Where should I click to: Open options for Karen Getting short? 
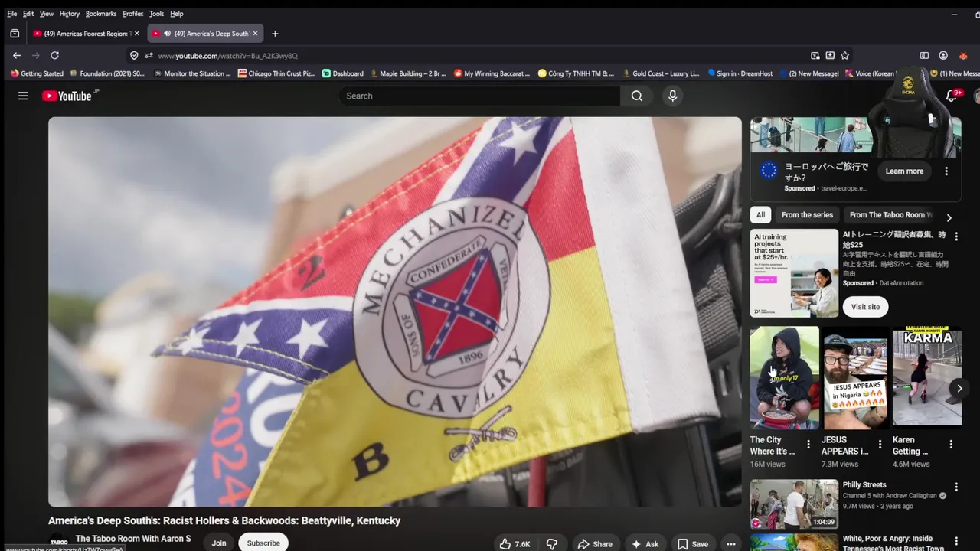click(x=951, y=444)
